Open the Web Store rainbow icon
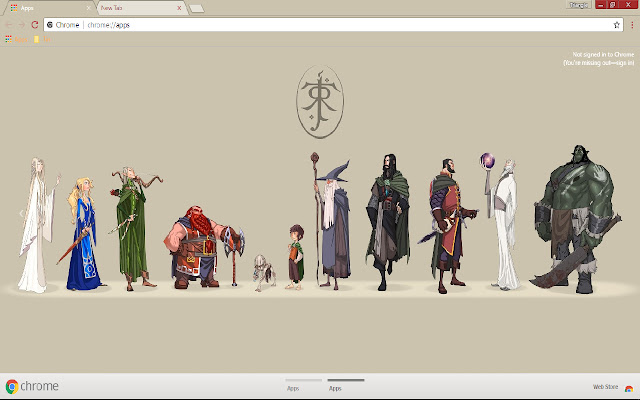Viewport: 640px width, 400px height. (x=629, y=388)
